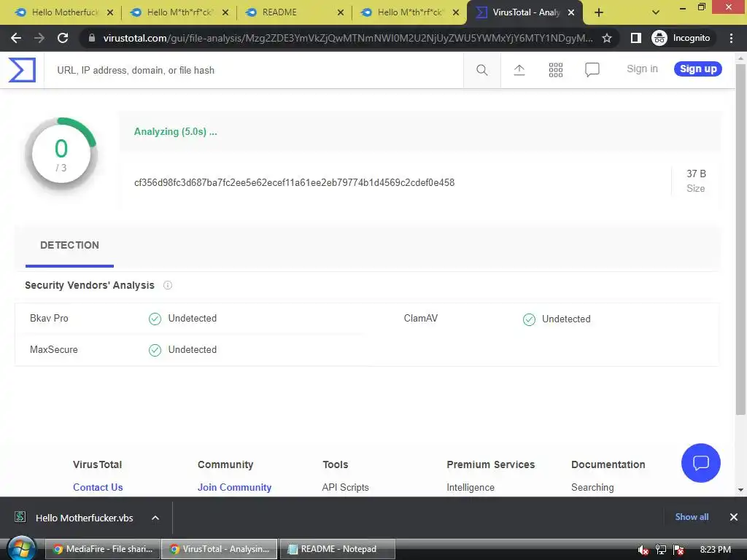Select the DETECTION tab
The image size is (747, 560).
pos(69,245)
